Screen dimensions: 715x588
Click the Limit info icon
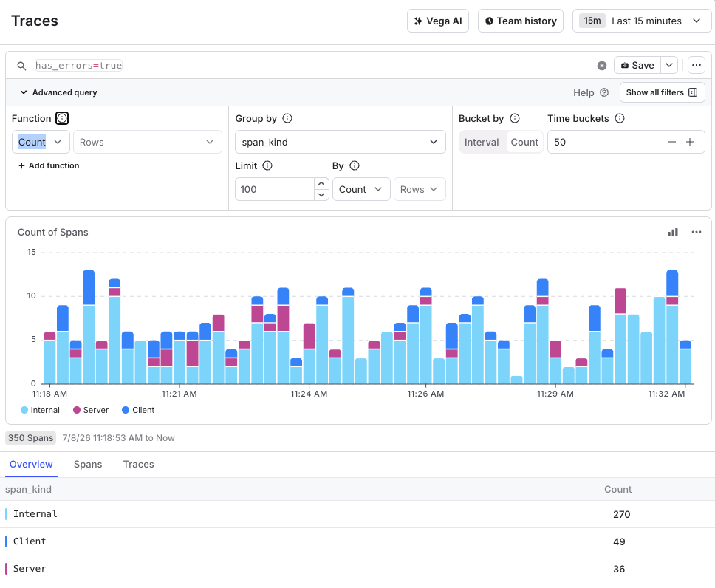[x=267, y=165]
